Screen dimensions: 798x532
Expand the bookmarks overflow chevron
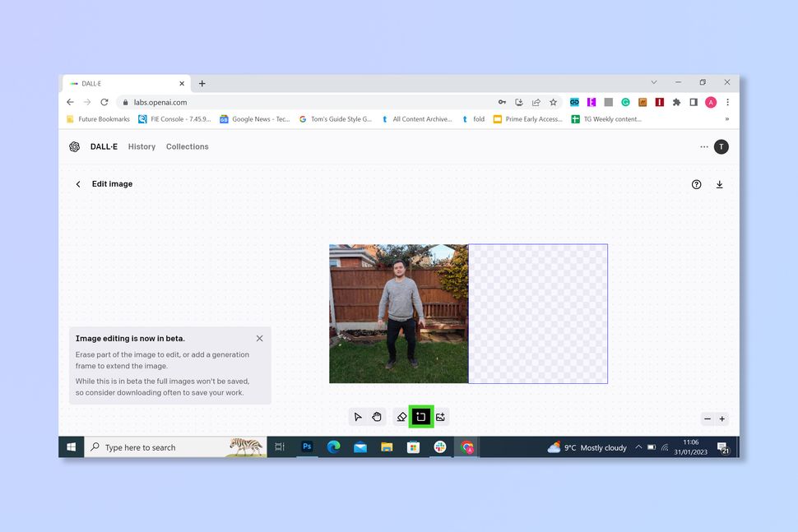(x=727, y=118)
